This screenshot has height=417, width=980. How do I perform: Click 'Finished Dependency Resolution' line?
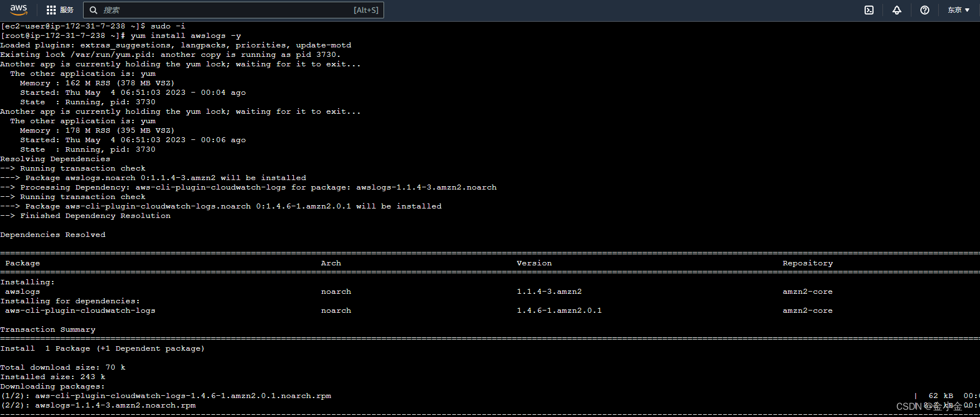pos(85,216)
